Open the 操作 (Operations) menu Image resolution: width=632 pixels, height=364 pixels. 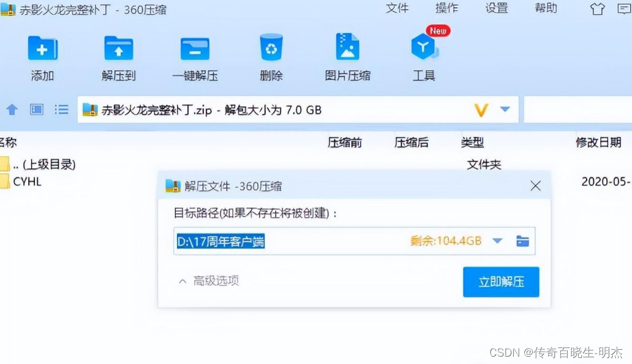pyautogui.click(x=446, y=8)
